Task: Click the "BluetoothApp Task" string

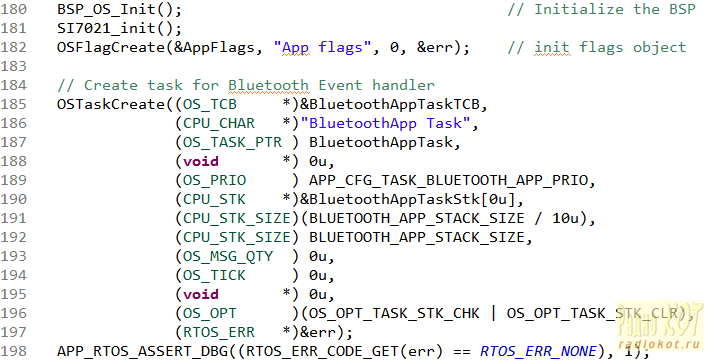Action: 386,124
